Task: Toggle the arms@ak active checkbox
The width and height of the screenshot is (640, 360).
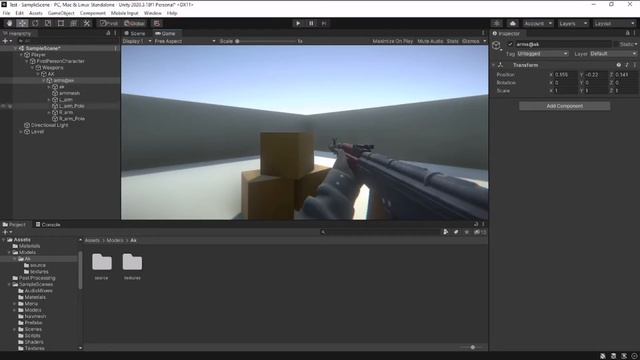Action: click(510, 44)
